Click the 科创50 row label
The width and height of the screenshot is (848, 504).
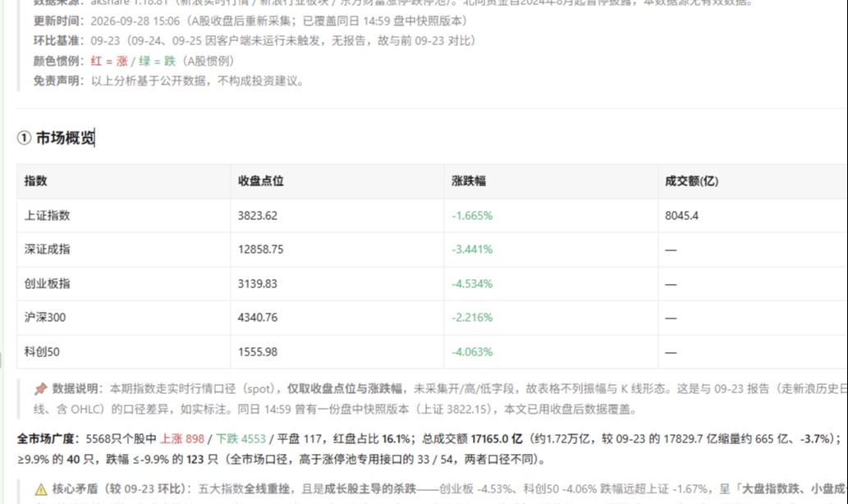42,351
